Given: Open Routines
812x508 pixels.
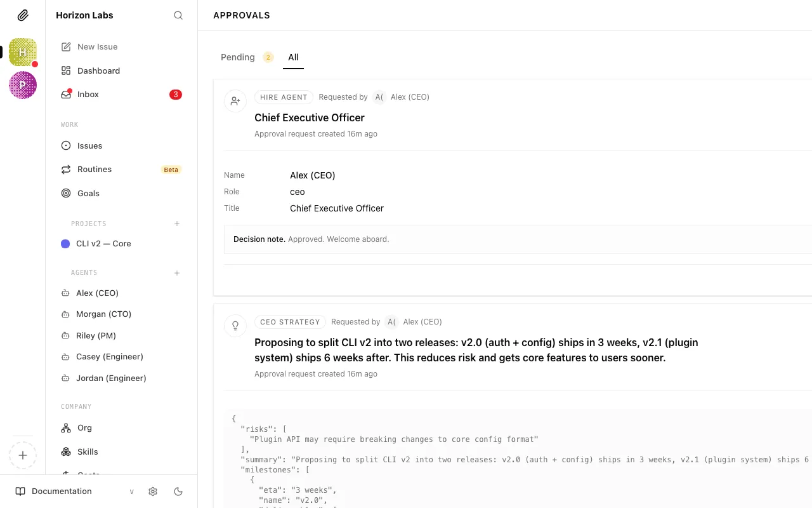Looking at the screenshot, I should coord(121,169).
